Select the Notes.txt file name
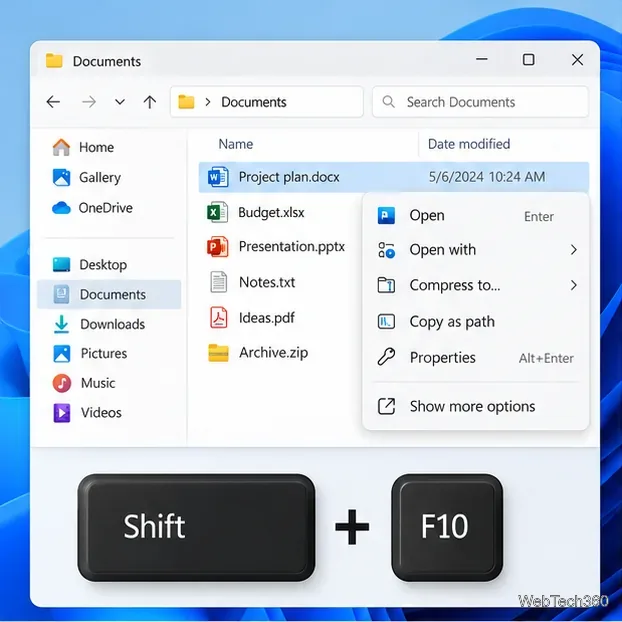Image resolution: width=622 pixels, height=622 pixels. pos(267,282)
